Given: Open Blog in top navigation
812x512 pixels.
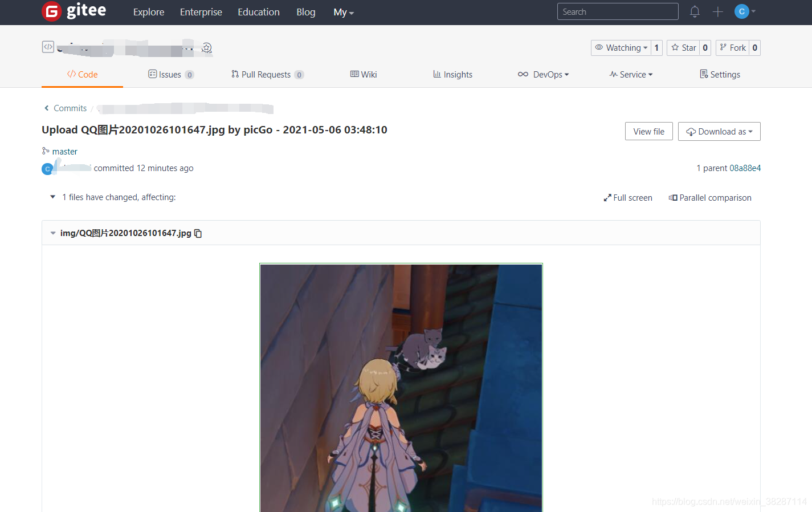Looking at the screenshot, I should tap(306, 12).
